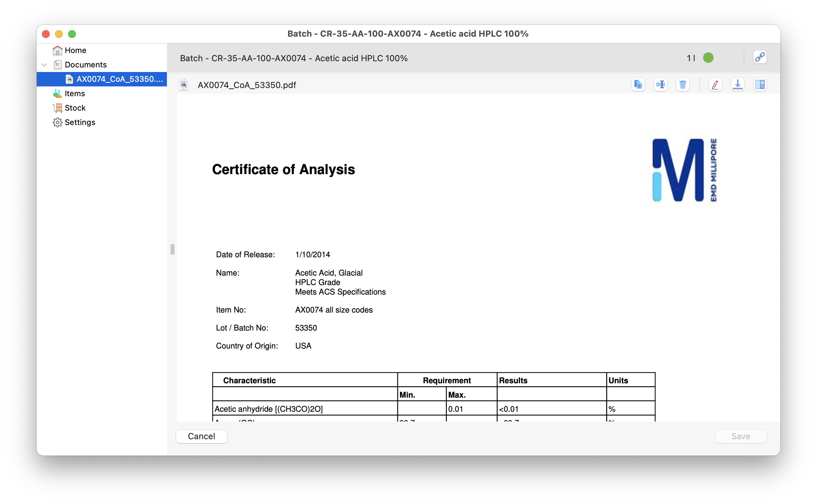The image size is (817, 504).
Task: Click the sidebar splitter handle
Action: (x=172, y=249)
